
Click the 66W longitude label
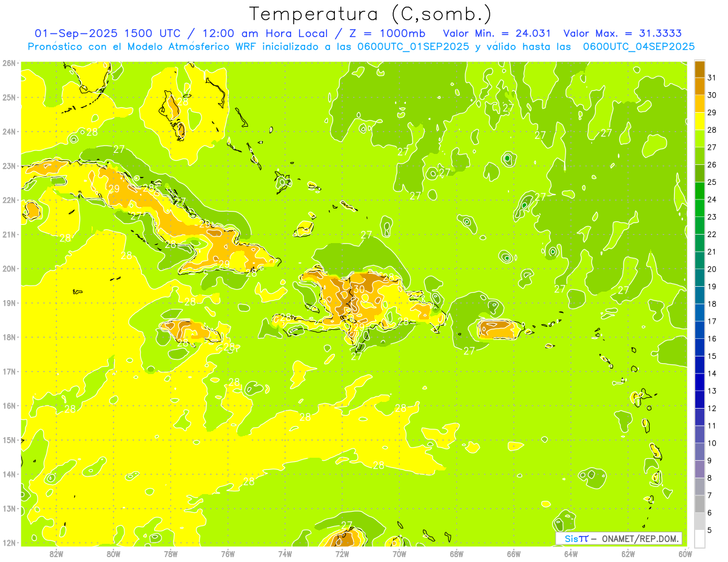513,553
